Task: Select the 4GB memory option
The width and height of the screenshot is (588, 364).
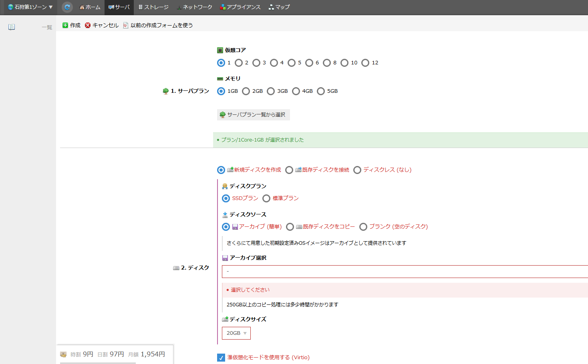Action: [x=296, y=91]
